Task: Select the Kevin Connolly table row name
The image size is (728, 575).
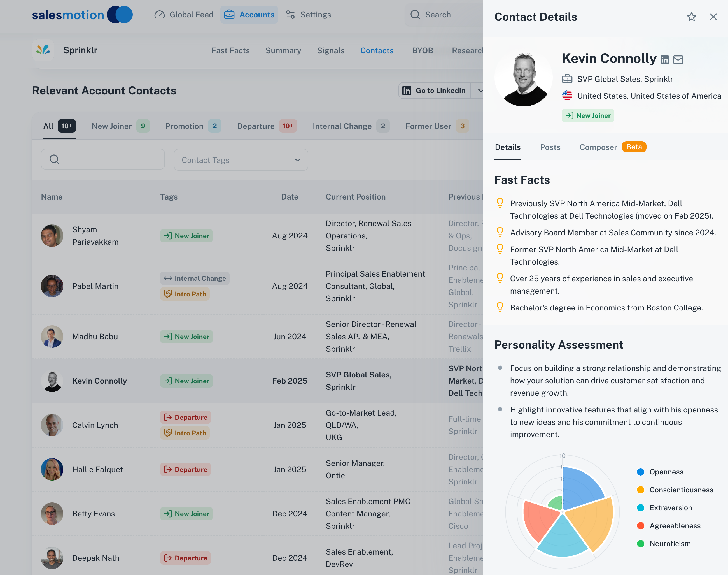Action: (99, 381)
